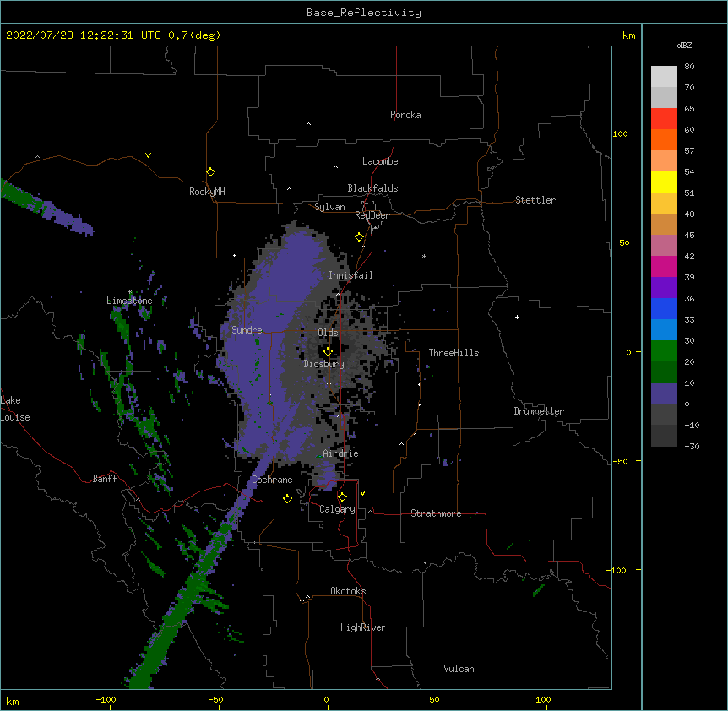
Task: Click the yellow diamond marker above Calgary
Action: (342, 497)
